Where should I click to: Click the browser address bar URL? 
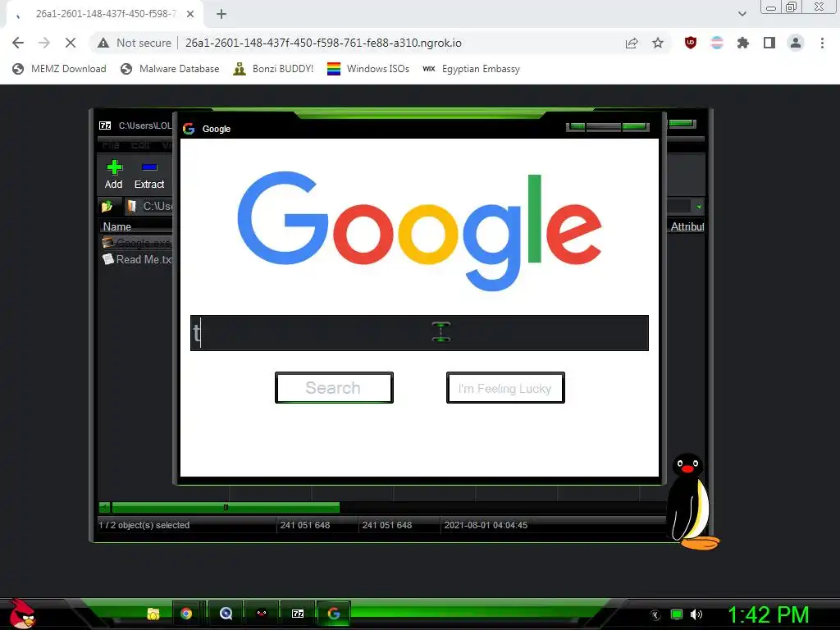click(323, 43)
